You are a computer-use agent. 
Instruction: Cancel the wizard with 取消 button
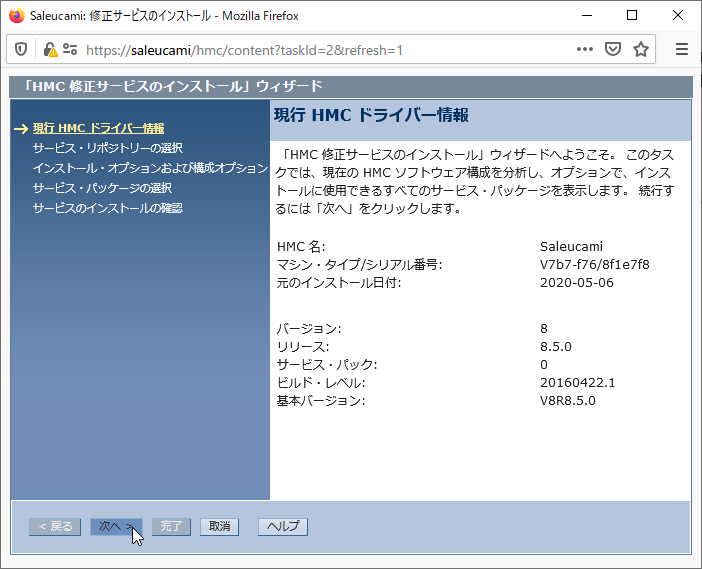pyautogui.click(x=219, y=527)
